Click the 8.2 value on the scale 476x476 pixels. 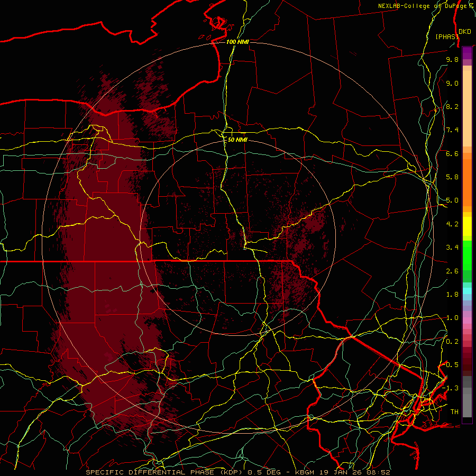click(452, 106)
